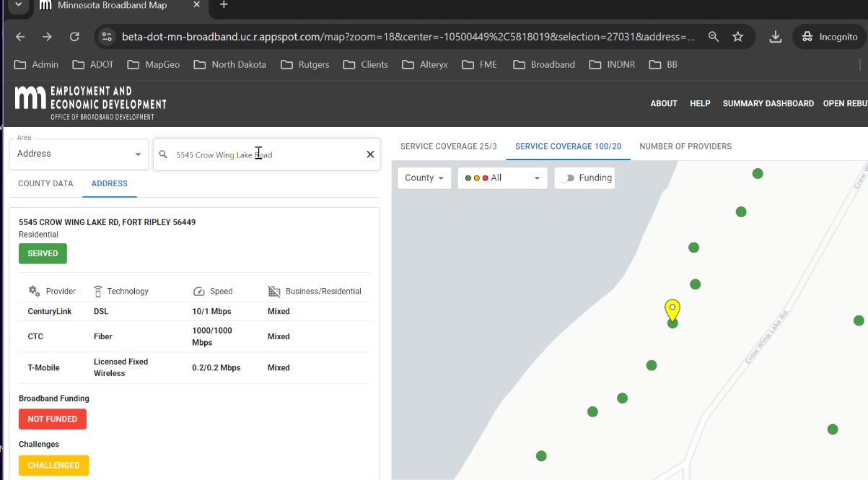The image size is (868, 480).
Task: Switch to Service Coverage 25/3 tab
Action: tap(448, 147)
